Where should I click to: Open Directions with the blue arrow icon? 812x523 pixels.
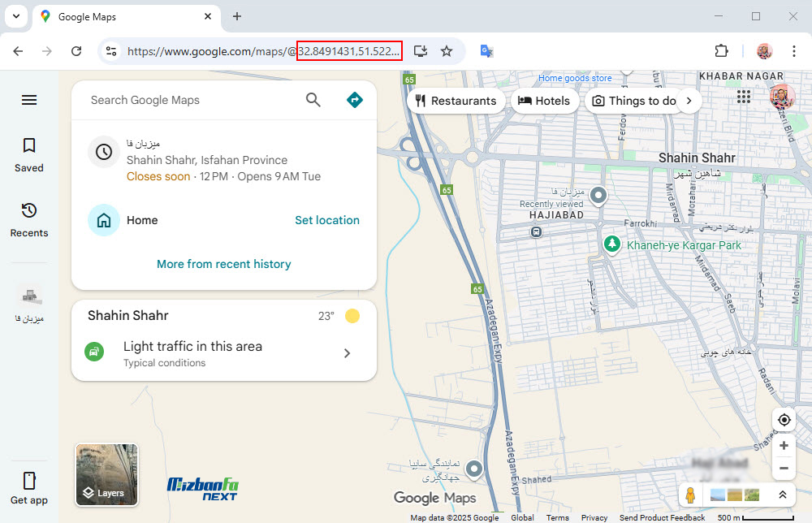coord(354,100)
